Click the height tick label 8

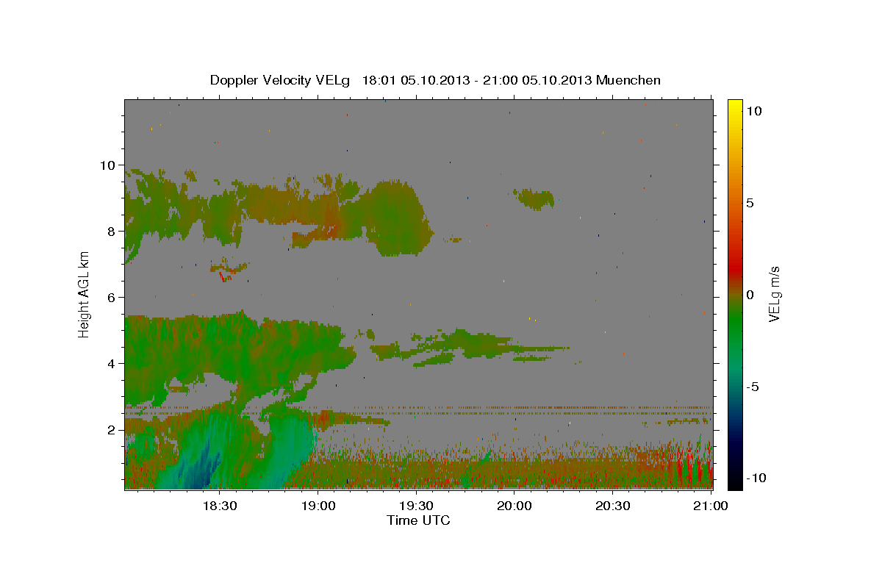point(111,231)
